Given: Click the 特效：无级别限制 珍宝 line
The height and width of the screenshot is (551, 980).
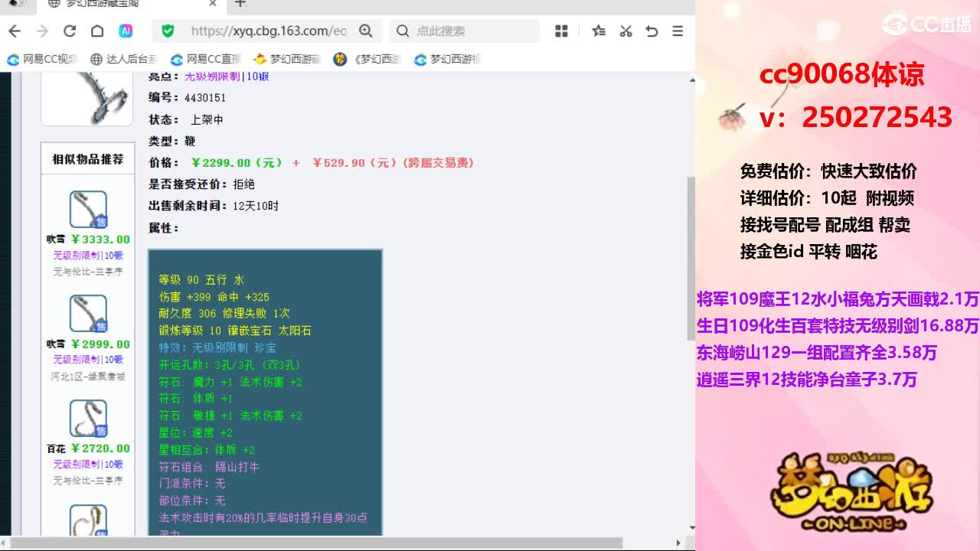Looking at the screenshot, I should (217, 347).
